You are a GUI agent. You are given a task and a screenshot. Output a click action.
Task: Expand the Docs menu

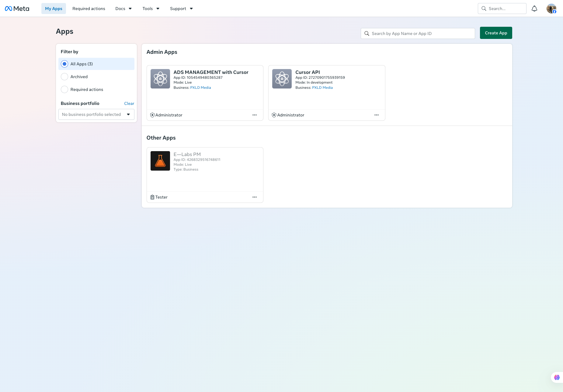point(123,9)
